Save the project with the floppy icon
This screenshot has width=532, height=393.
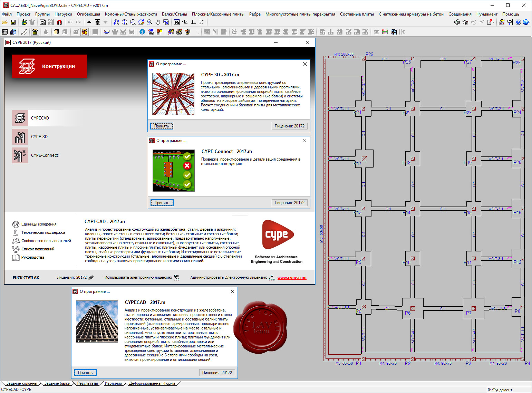pyautogui.click(x=13, y=22)
